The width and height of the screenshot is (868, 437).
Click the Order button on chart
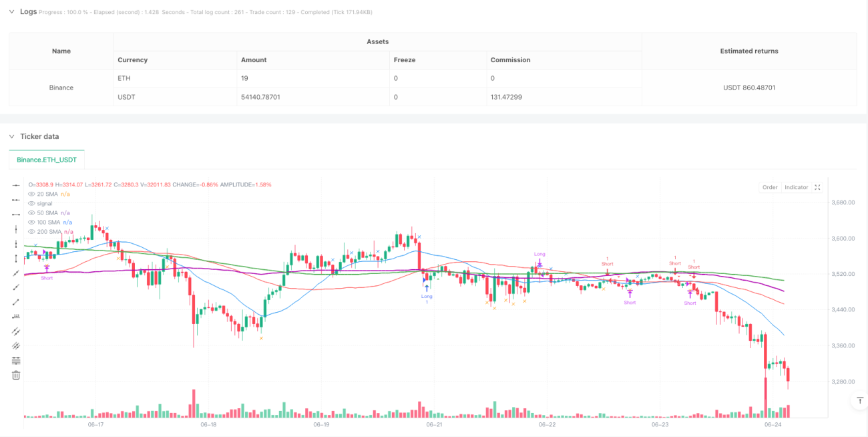[770, 187]
